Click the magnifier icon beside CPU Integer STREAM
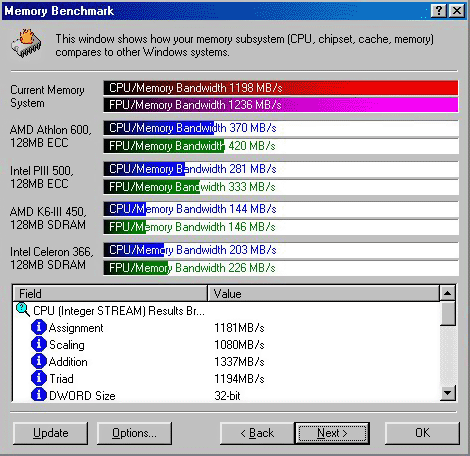 pos(23,310)
